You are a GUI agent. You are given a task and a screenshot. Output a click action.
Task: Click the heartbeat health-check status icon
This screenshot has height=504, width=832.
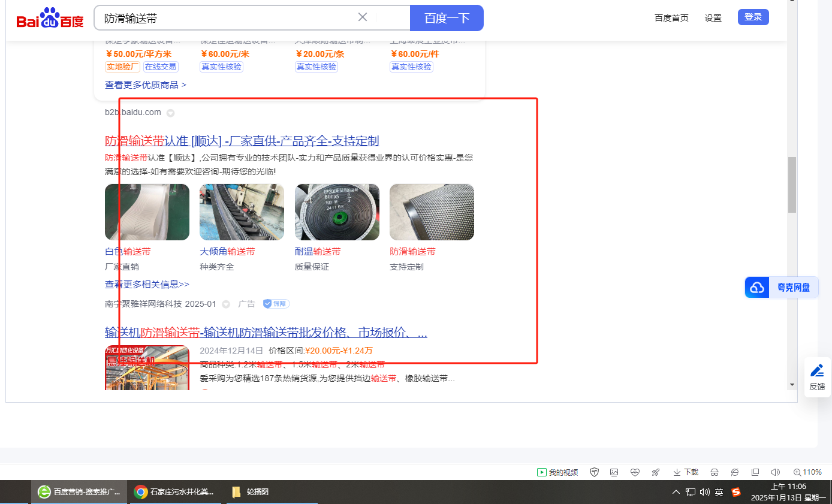[x=635, y=472]
